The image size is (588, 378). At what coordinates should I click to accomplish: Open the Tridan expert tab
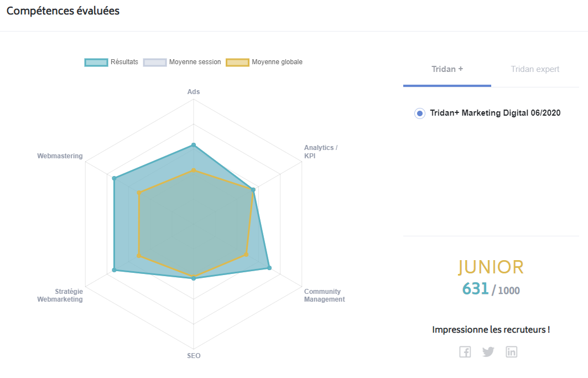click(x=535, y=69)
